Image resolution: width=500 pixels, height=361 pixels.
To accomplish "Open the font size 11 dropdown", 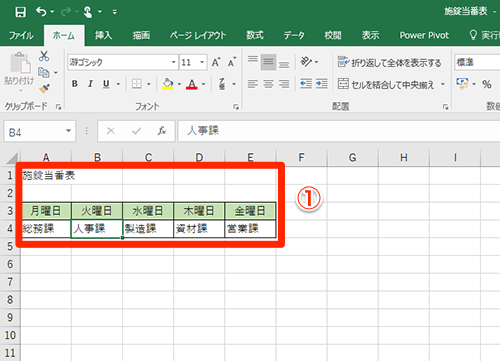I will pos(202,62).
